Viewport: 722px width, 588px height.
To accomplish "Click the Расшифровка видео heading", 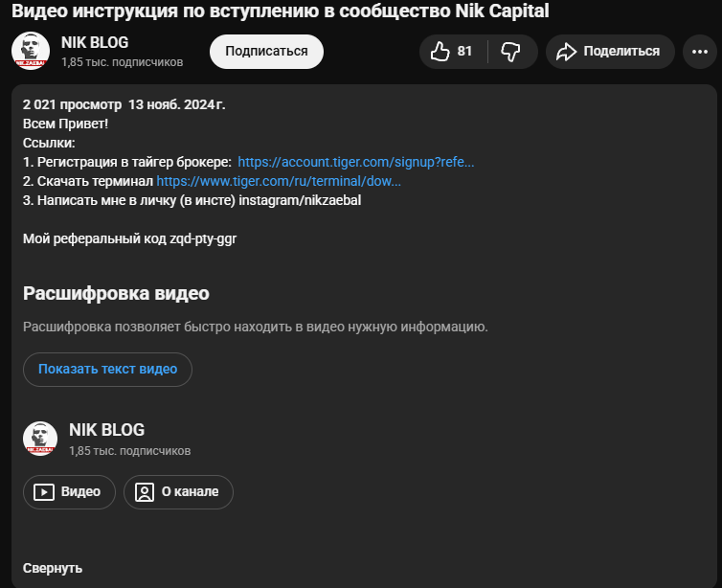I will click(116, 293).
